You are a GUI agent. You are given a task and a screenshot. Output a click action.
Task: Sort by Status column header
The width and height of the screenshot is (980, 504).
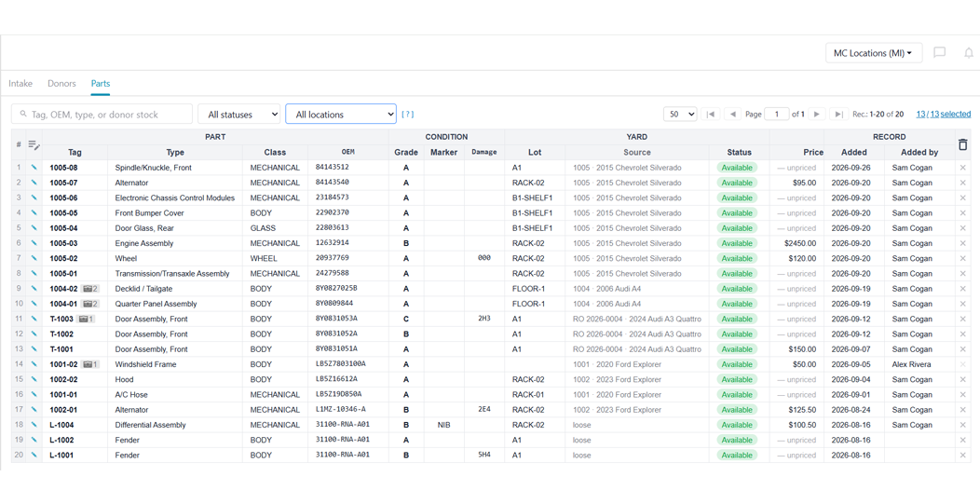click(740, 152)
